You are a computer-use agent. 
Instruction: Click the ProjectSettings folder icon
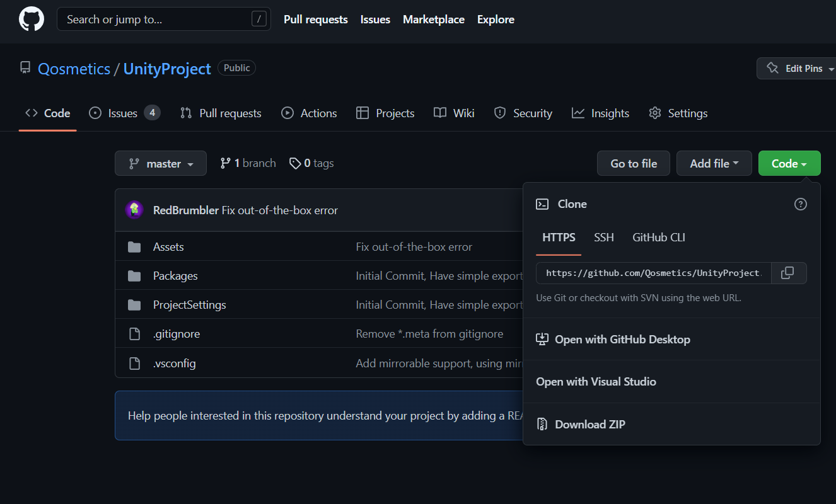coord(134,305)
